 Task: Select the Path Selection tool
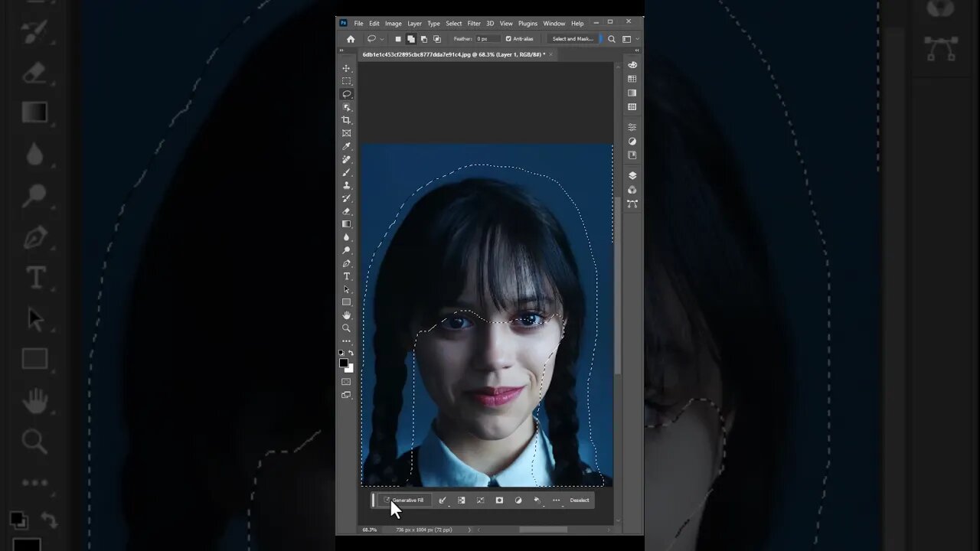pos(346,289)
